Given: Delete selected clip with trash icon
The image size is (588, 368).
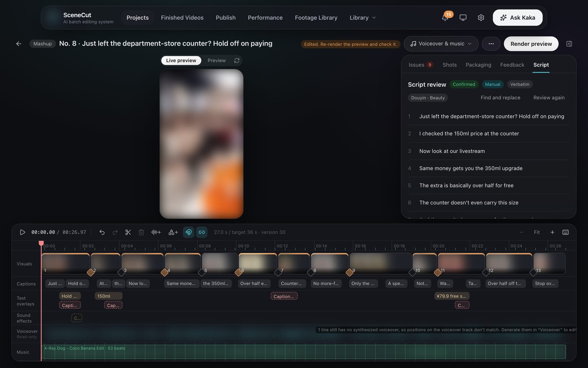Looking at the screenshot, I should click(141, 232).
